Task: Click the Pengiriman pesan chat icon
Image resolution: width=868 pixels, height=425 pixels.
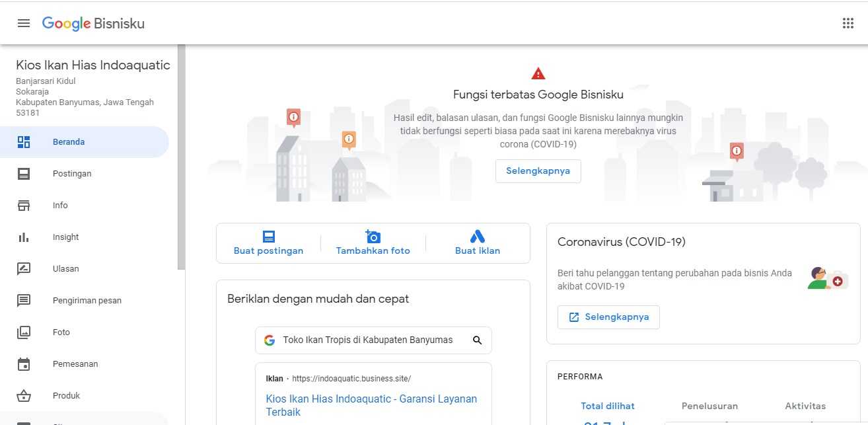Action: pos(24,301)
